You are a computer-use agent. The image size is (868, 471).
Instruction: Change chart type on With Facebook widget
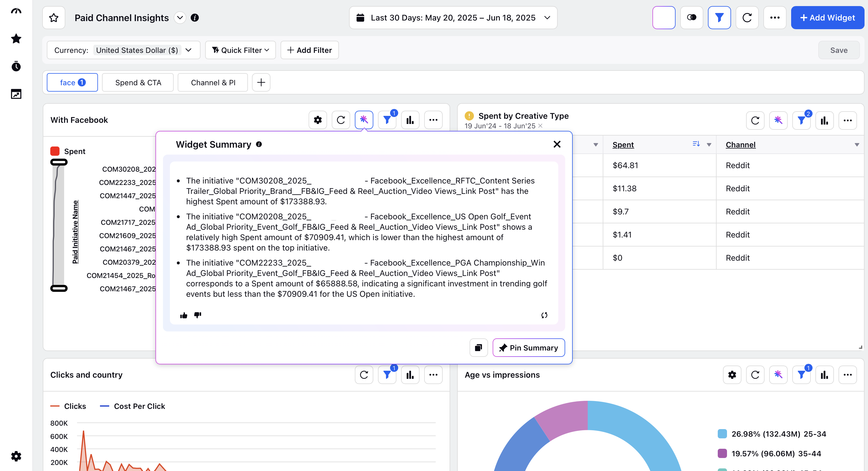tap(410, 120)
